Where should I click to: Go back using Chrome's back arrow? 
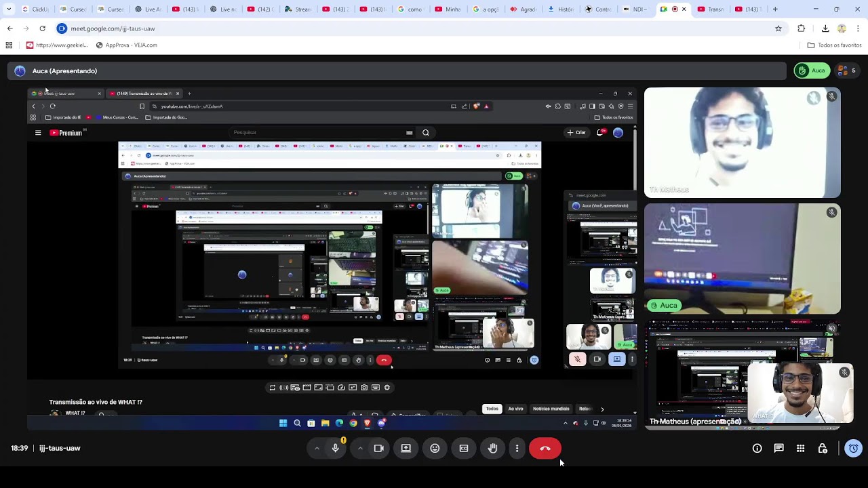(9, 28)
